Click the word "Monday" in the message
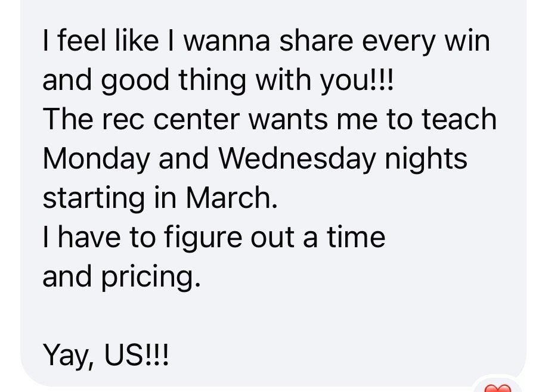 [97, 160]
